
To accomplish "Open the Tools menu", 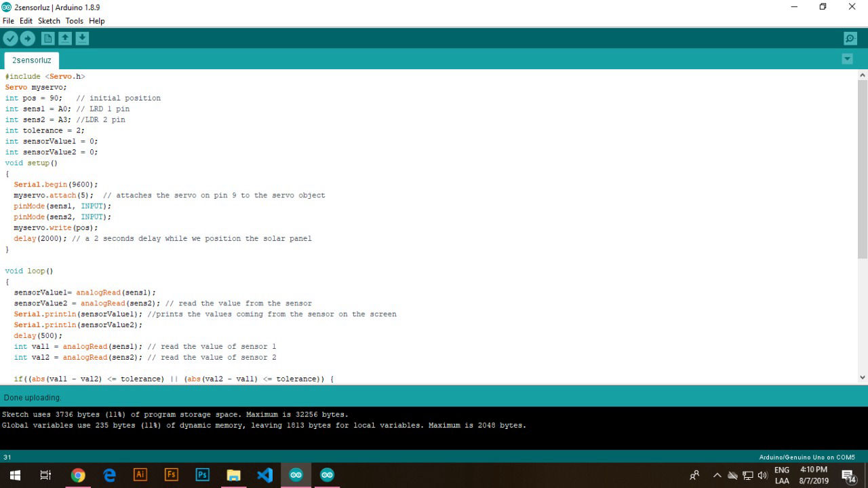I will pyautogui.click(x=74, y=21).
